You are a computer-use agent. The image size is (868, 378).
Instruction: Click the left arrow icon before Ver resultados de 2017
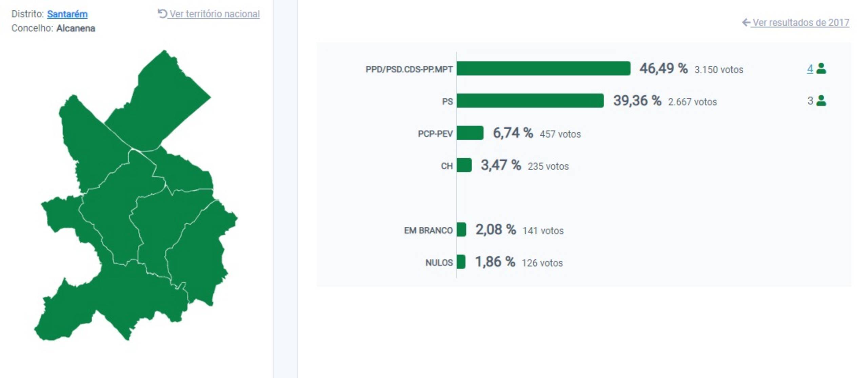coord(746,22)
